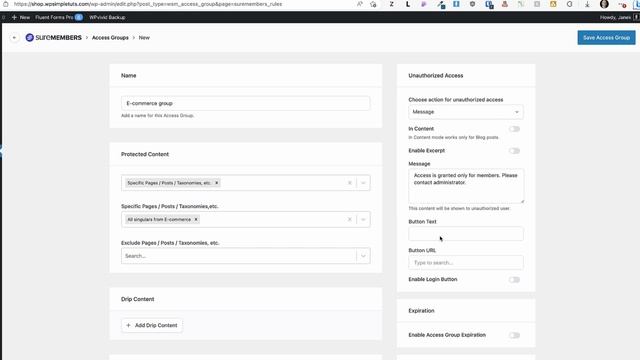Image resolution: width=640 pixels, height=360 pixels.
Task: Click the L extension icon in the browser toolbar
Action: coord(407,4)
